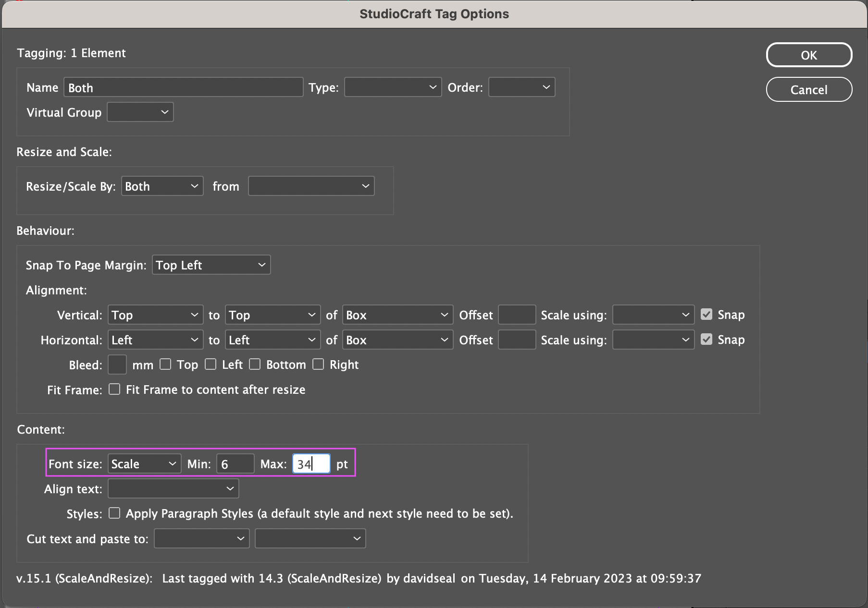This screenshot has height=608, width=868.
Task: Click the Bleed mm input field
Action: coord(117,365)
